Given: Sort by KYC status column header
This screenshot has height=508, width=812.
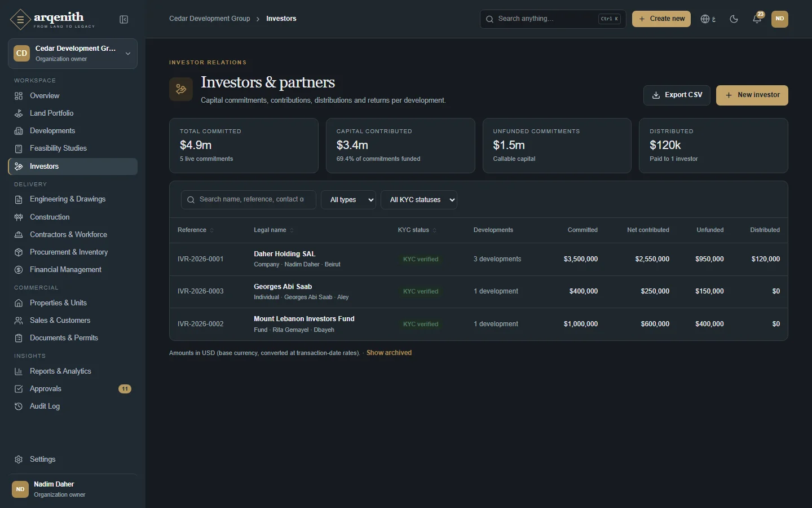Looking at the screenshot, I should coord(417,230).
